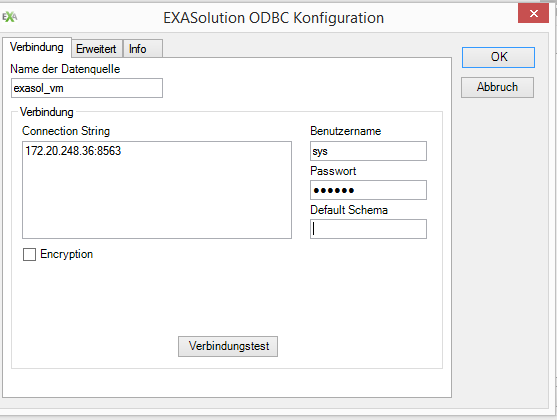
Task: Focus the Default Schema input field
Action: [x=368, y=229]
